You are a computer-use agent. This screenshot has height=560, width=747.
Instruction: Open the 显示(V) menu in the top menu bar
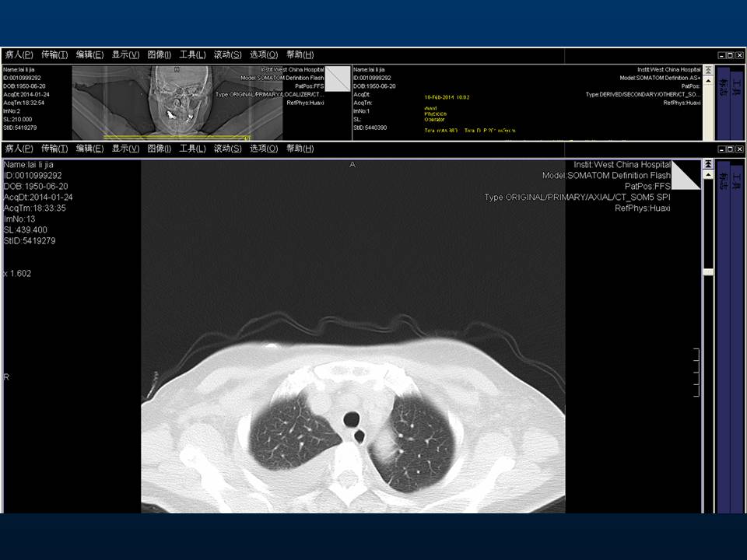pyautogui.click(x=125, y=54)
